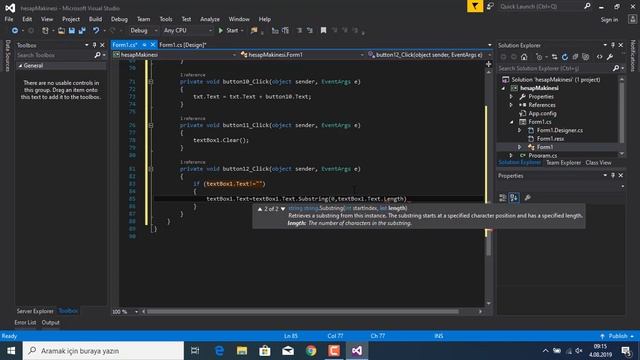Switch to the Form1.cs [Design] tab
The height and width of the screenshot is (360, 640).
pyautogui.click(x=183, y=45)
